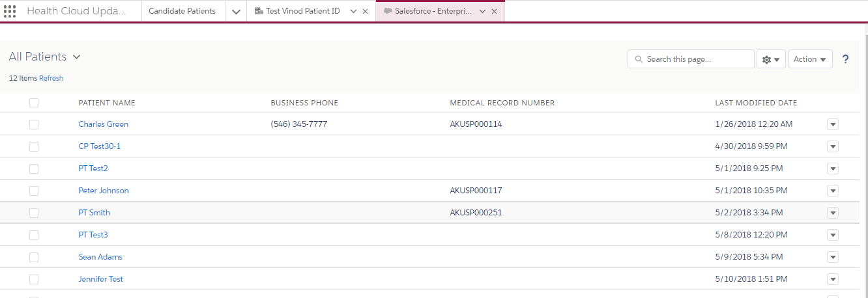
Task: Click phone number (546) 345-7777
Action: (299, 124)
